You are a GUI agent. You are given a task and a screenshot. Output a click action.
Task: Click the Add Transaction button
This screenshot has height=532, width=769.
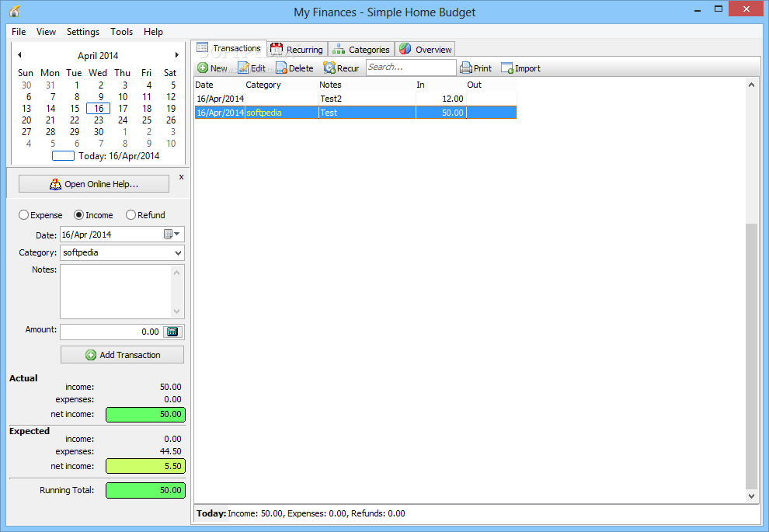pos(122,354)
